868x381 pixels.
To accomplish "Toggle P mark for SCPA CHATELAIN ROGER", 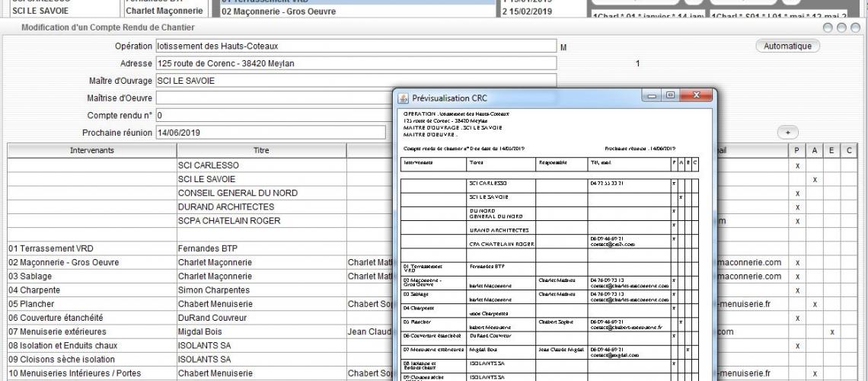I will point(797,221).
